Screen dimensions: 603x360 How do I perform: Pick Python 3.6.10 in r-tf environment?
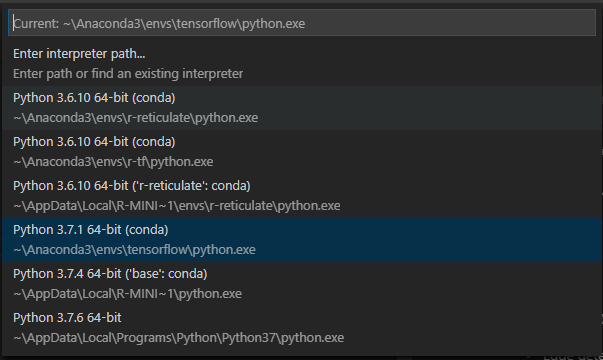(302, 152)
